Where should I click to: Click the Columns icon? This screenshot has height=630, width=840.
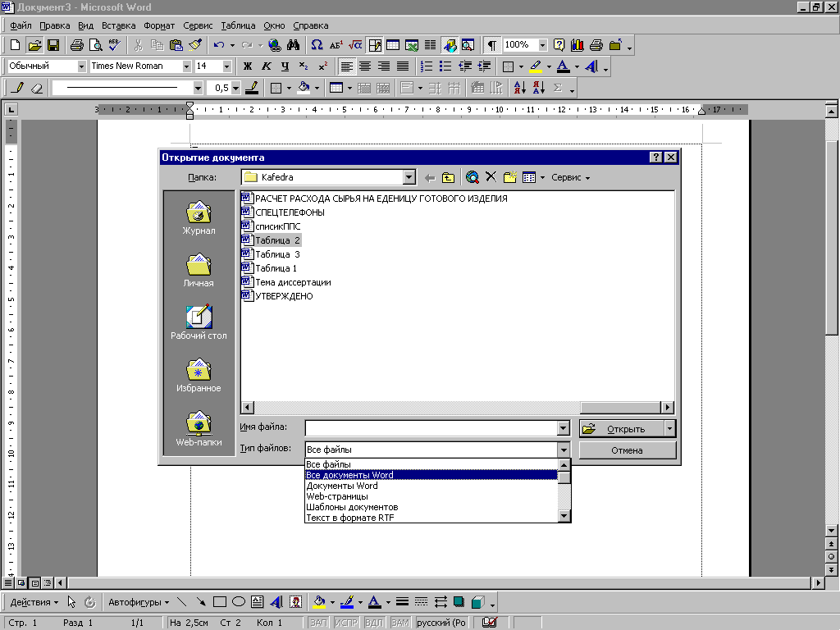tap(430, 45)
